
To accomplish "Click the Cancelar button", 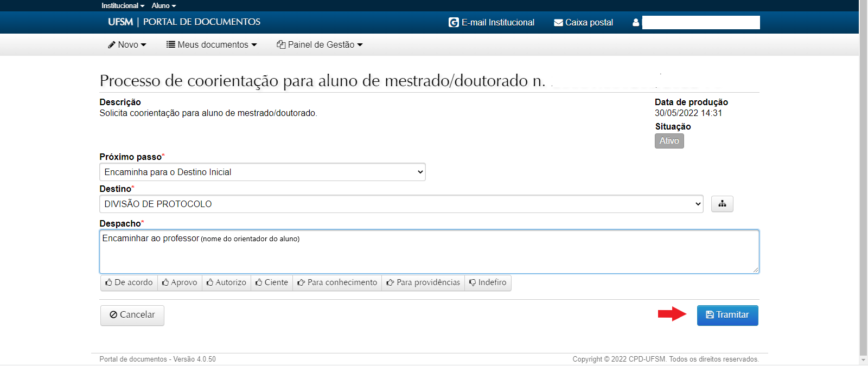I will [x=132, y=315].
